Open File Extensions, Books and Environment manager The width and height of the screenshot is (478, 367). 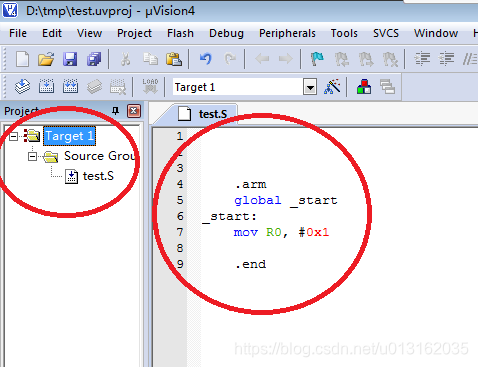(364, 87)
